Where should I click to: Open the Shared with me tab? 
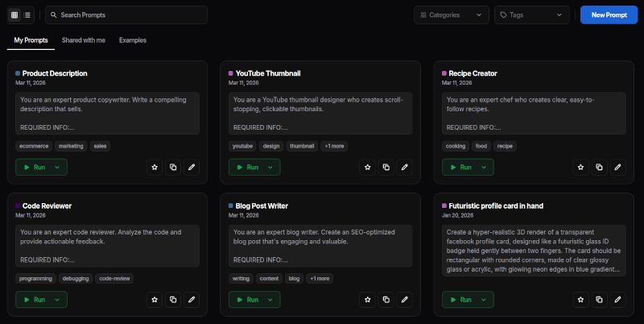[84, 40]
